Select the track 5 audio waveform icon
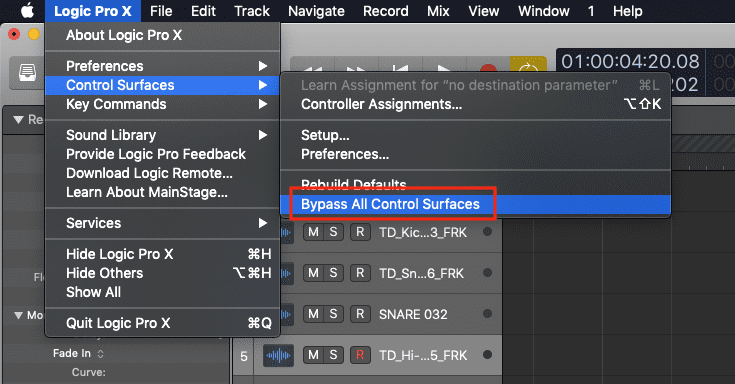 coord(278,355)
